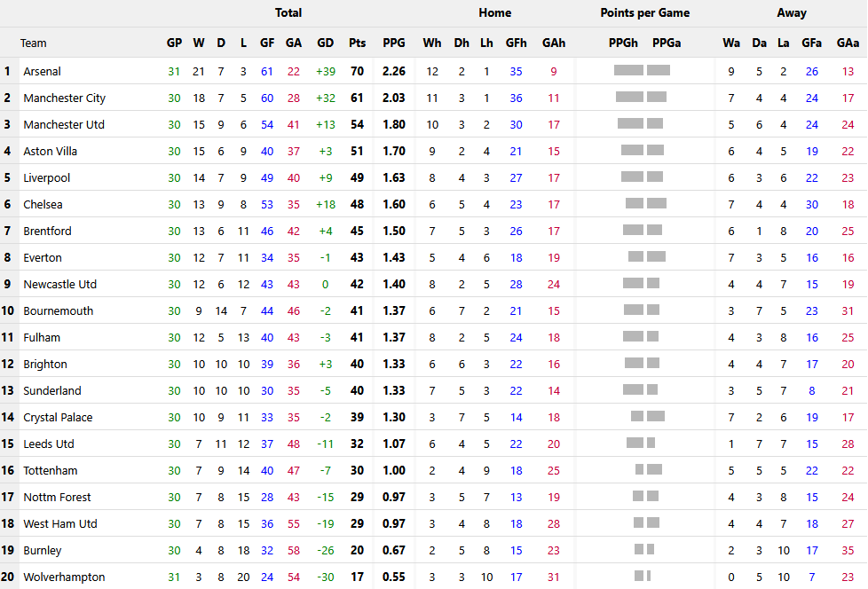
Task: Click the Wh home wins header
Action: pos(432,43)
